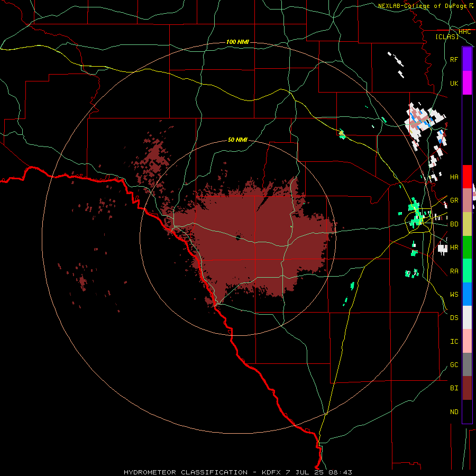Click the 'WS' legend label

[x=454, y=295]
